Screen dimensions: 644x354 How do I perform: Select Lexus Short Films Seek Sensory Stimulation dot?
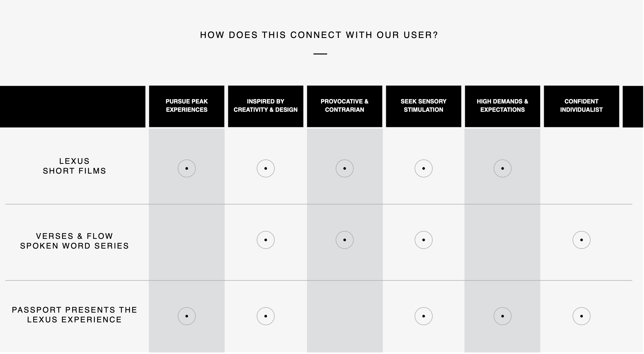click(x=424, y=169)
